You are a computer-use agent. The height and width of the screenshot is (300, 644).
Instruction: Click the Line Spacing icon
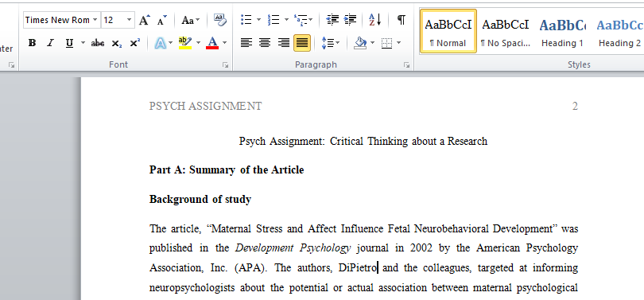point(328,43)
